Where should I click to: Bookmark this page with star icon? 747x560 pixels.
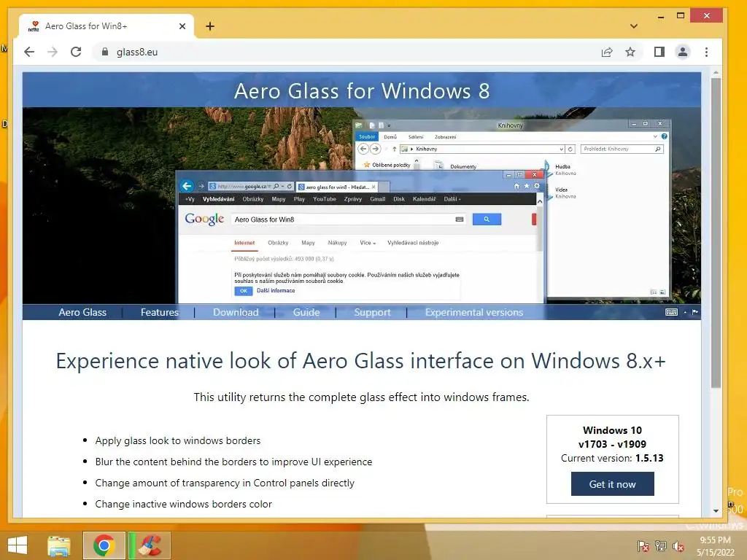[630, 52]
